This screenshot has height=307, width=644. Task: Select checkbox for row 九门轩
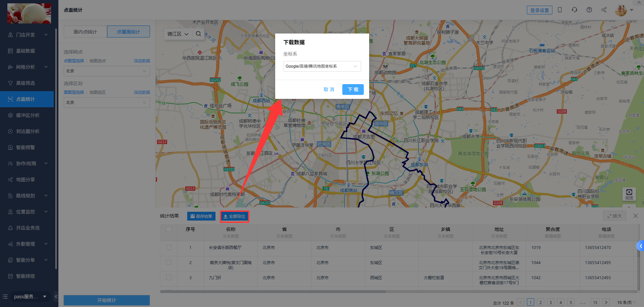tap(169, 278)
